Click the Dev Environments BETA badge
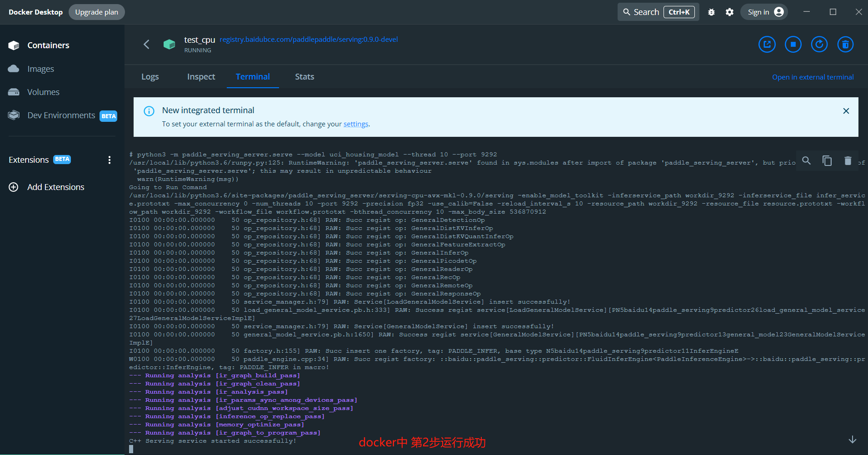The width and height of the screenshot is (868, 455). [x=109, y=116]
